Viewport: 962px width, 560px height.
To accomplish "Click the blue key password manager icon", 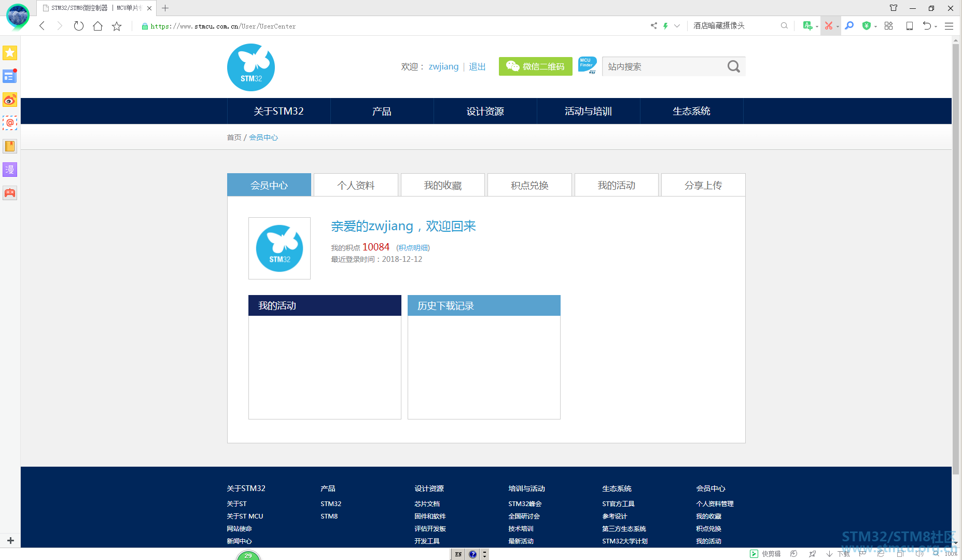I will pos(849,25).
